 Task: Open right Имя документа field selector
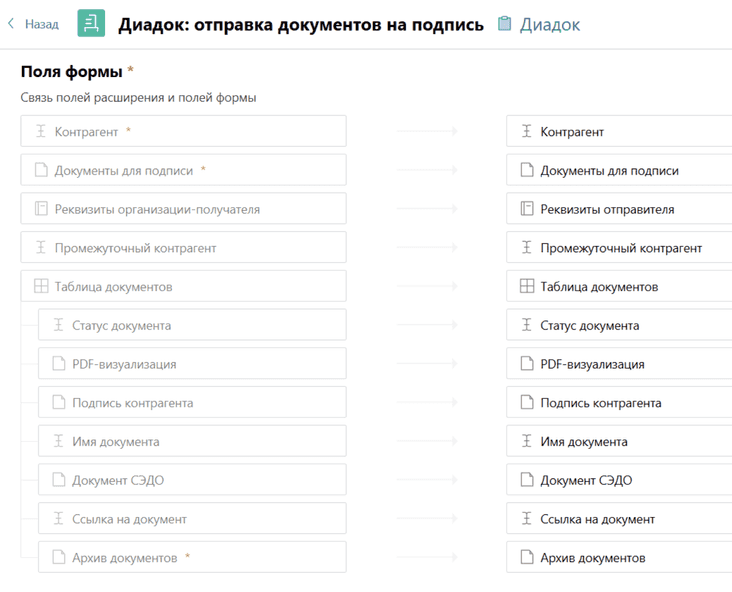(x=620, y=442)
